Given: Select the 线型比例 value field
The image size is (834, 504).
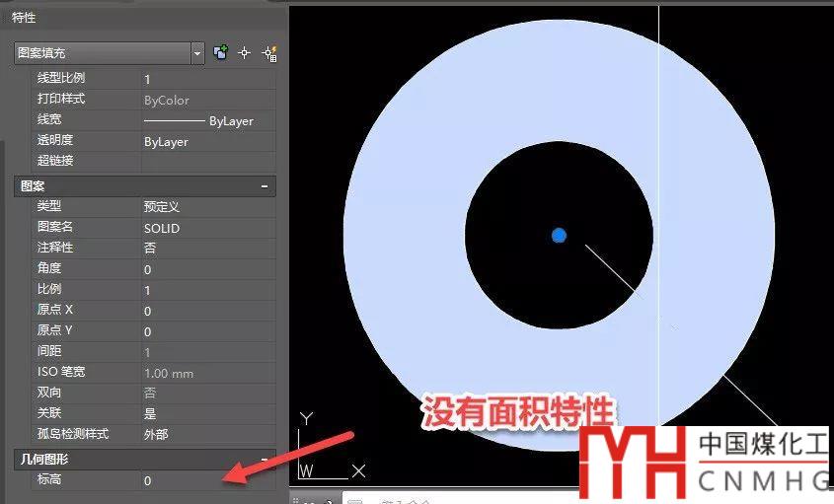Looking at the screenshot, I should (x=208, y=79).
